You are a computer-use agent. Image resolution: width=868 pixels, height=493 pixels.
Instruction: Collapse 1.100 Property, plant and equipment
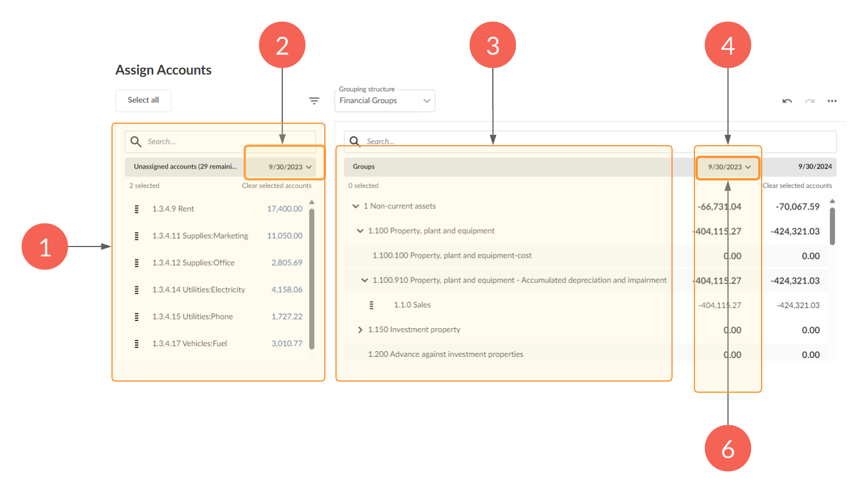[x=360, y=230]
